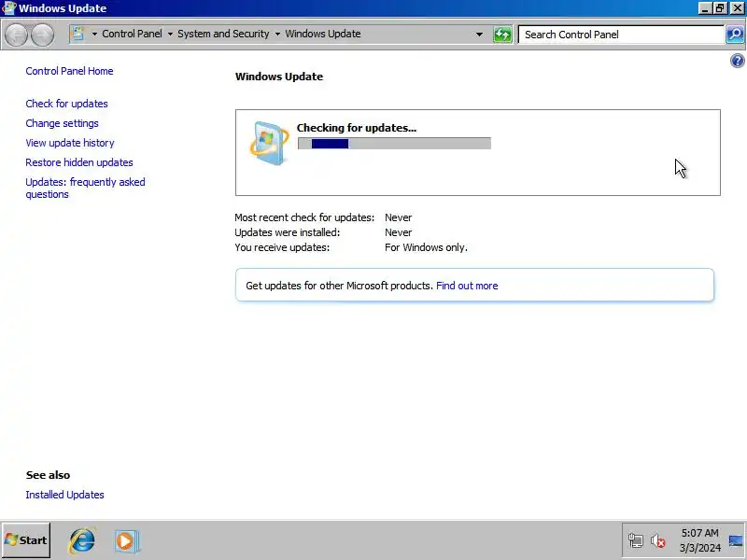Click the For Windows only. value
The height and width of the screenshot is (560, 747).
point(426,247)
